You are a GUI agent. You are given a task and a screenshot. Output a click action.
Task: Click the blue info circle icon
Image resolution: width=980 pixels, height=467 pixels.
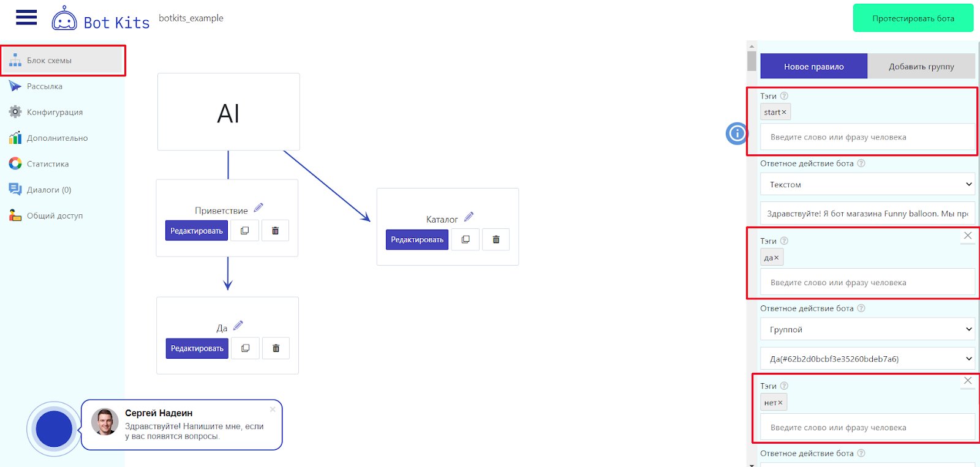737,133
